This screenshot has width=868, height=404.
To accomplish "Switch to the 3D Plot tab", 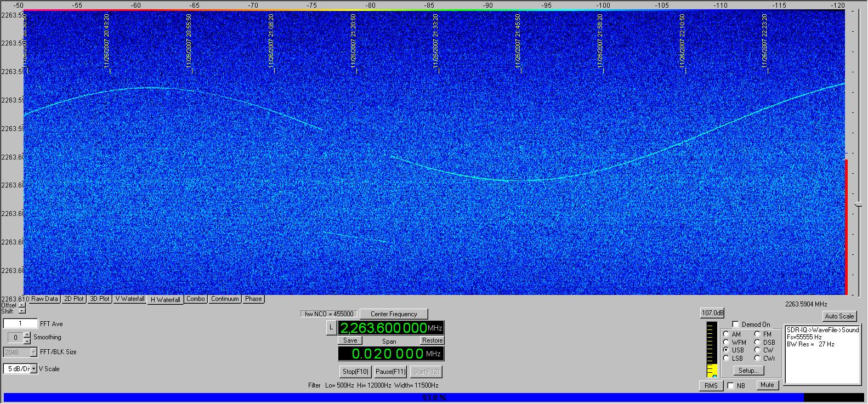I will (100, 299).
